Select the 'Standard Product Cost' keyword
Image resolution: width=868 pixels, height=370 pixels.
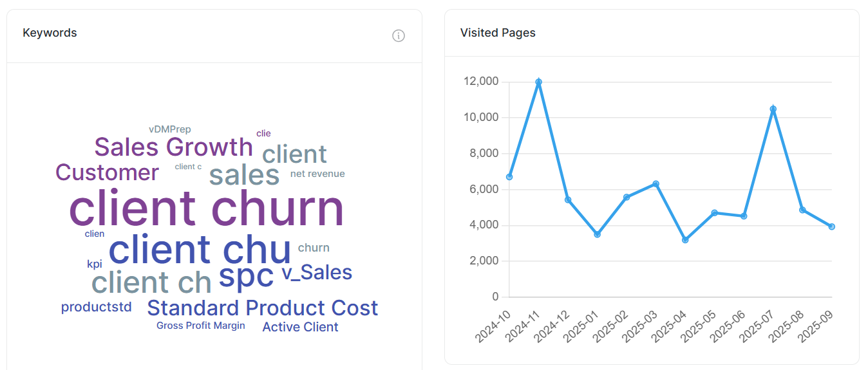262,308
